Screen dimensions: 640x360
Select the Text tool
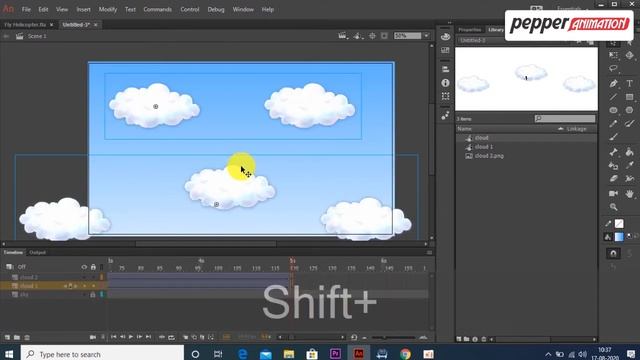629,83
